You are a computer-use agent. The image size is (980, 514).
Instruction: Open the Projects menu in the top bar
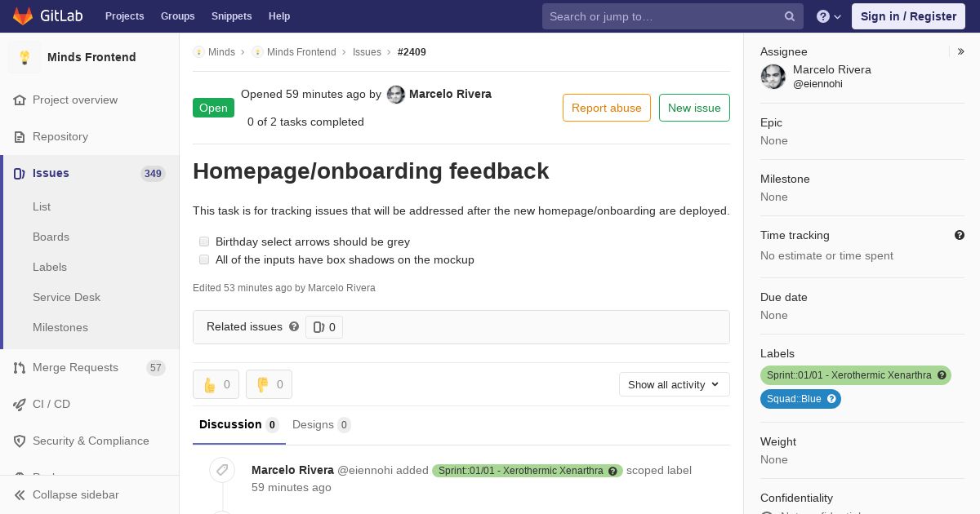(x=124, y=16)
